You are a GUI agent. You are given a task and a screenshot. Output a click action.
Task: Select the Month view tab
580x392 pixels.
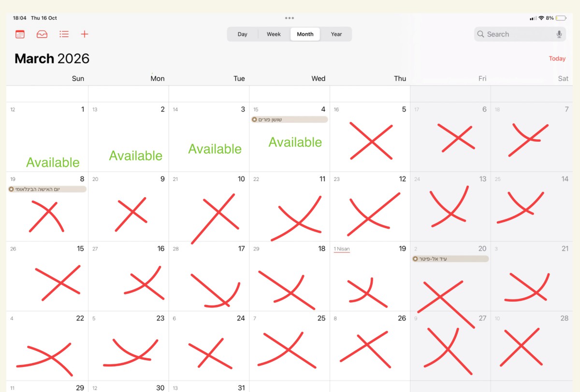click(x=305, y=34)
